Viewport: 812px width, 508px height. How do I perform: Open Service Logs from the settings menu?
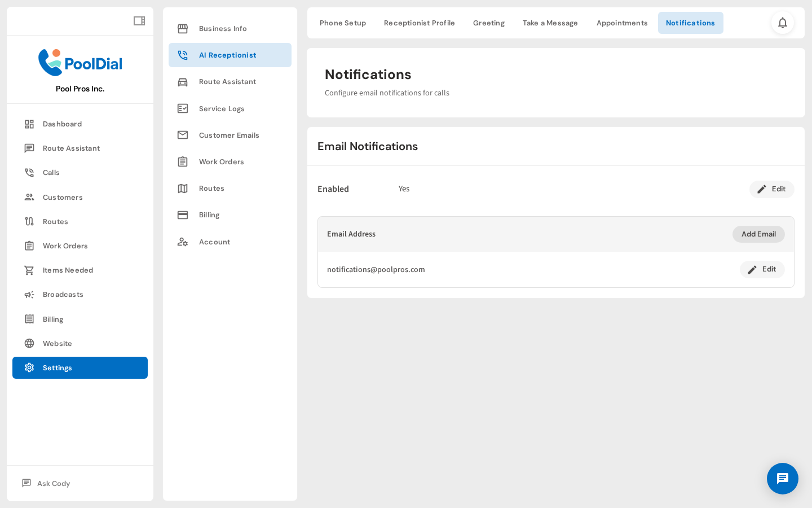click(222, 108)
